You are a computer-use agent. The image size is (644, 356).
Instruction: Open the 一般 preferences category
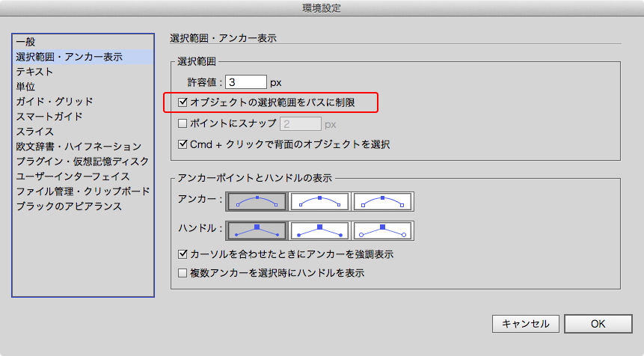tap(25, 42)
